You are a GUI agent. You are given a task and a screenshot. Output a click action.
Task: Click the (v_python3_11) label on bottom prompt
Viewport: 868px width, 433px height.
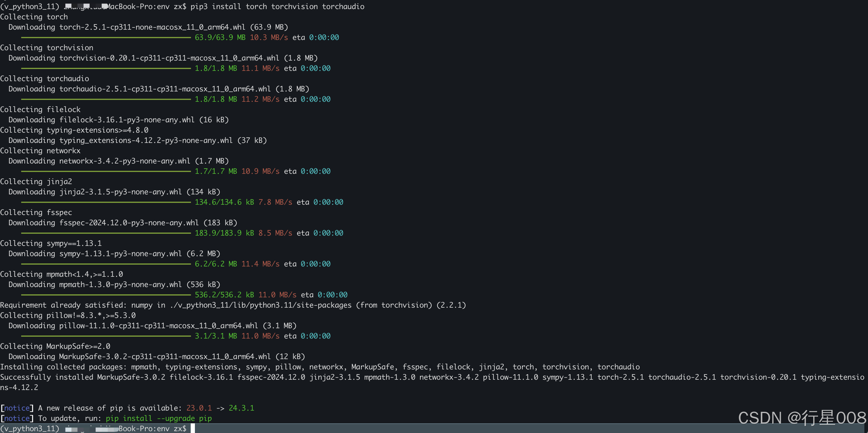(x=30, y=428)
